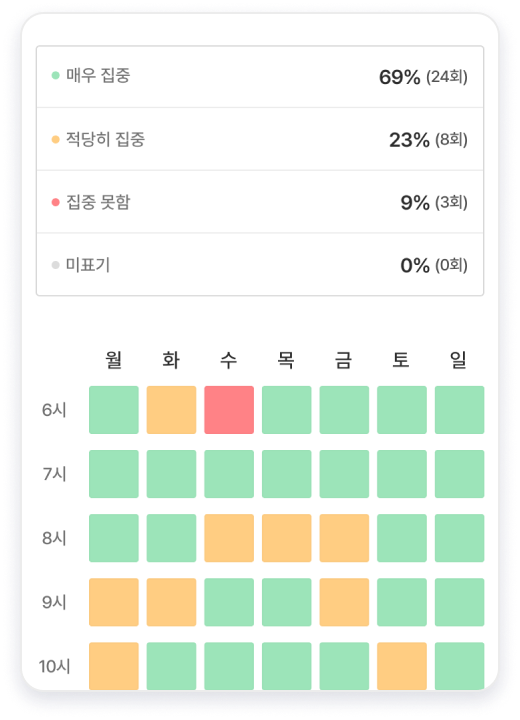Open the 집중 못함 9% row
Screen dimensions: 520x720
coord(260,202)
